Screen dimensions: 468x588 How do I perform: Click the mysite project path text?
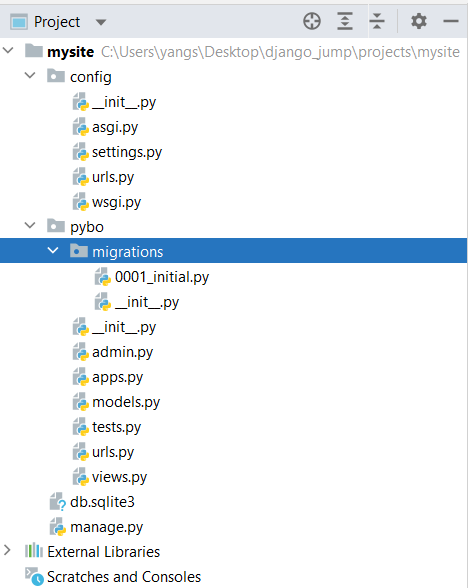pyautogui.click(x=280, y=52)
